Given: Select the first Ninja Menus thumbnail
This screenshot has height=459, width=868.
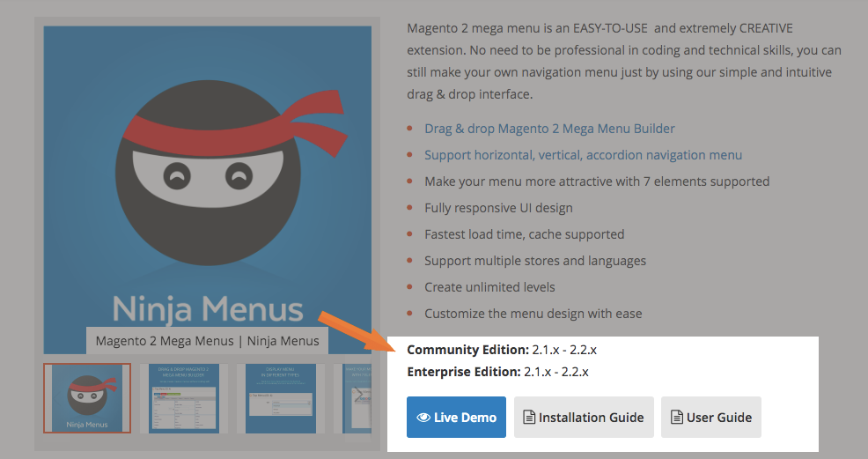Looking at the screenshot, I should pos(87,398).
